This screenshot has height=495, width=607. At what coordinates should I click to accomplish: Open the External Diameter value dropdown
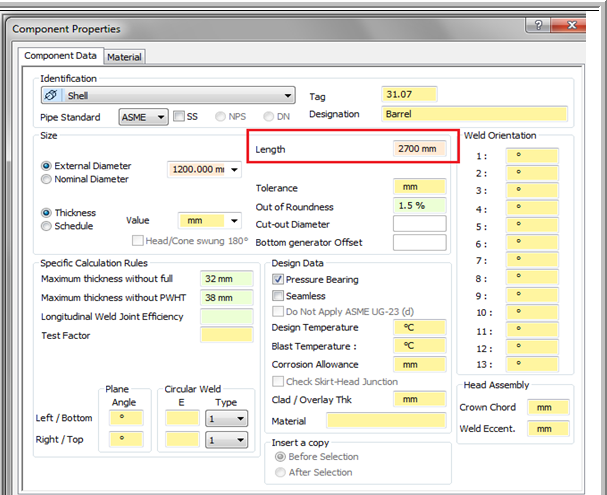click(x=234, y=170)
